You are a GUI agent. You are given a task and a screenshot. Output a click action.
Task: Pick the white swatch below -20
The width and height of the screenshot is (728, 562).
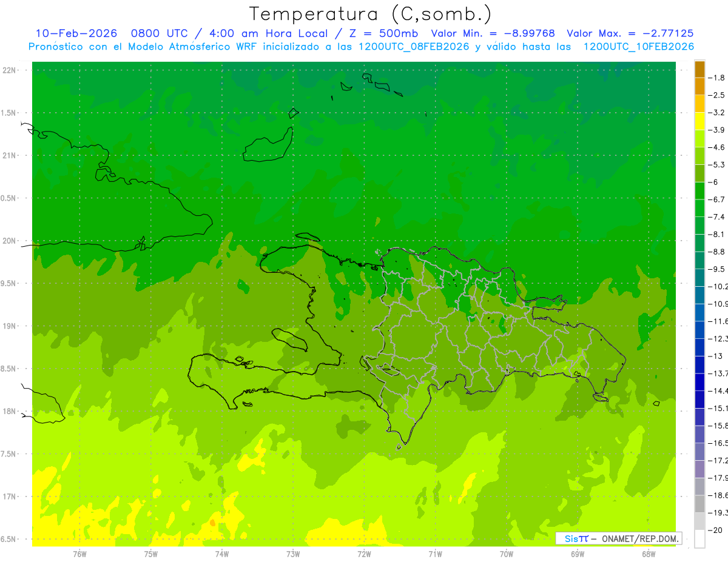(x=699, y=539)
